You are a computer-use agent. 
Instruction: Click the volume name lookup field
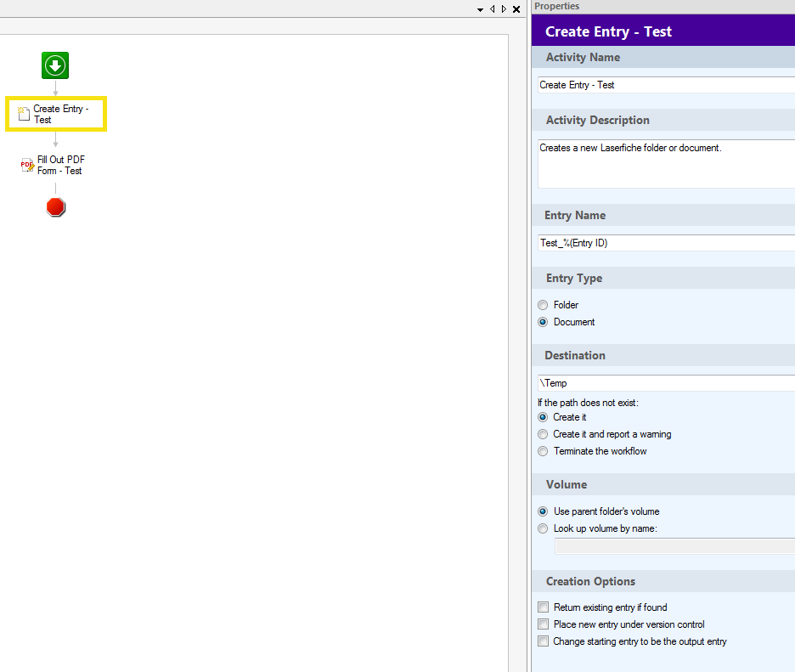(x=675, y=546)
